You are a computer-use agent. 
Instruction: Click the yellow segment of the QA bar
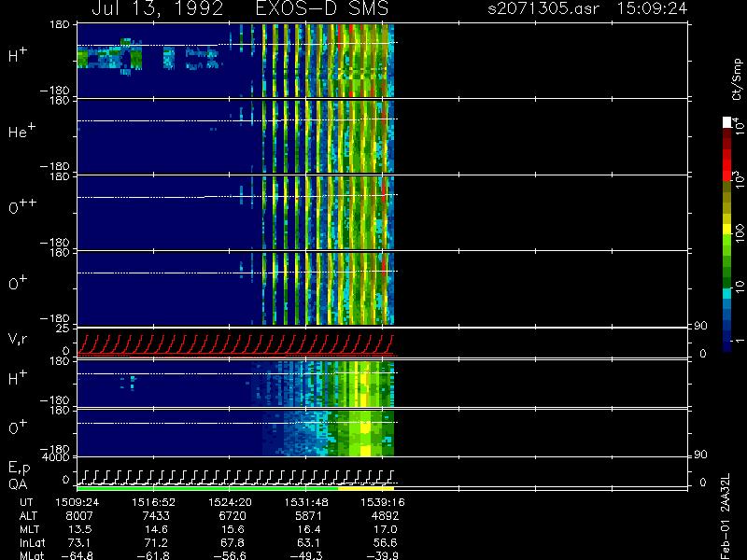coord(366,488)
